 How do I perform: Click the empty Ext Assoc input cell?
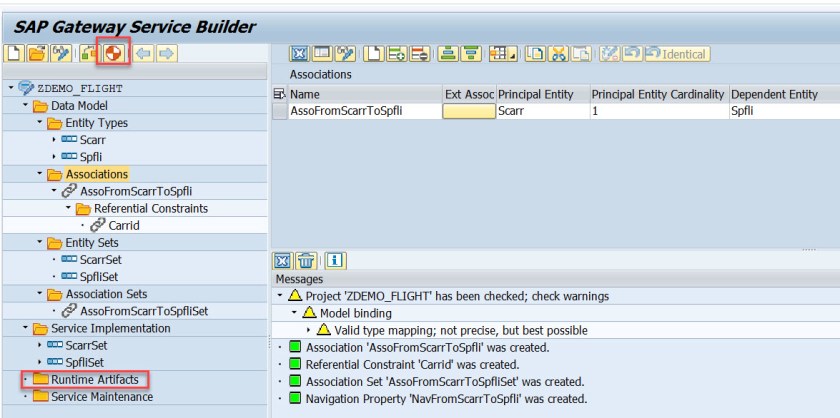tap(469, 111)
